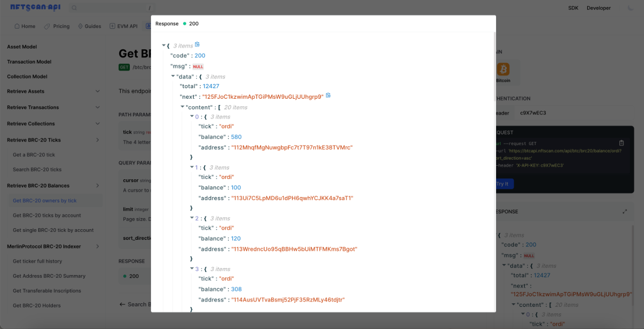
Task: Collapse "content" node in background response panel
Action: (513, 305)
